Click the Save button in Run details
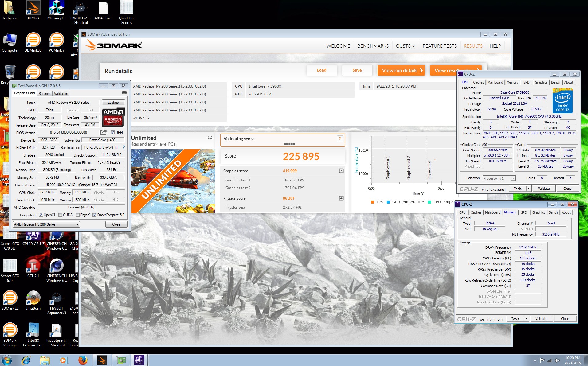 coord(357,70)
